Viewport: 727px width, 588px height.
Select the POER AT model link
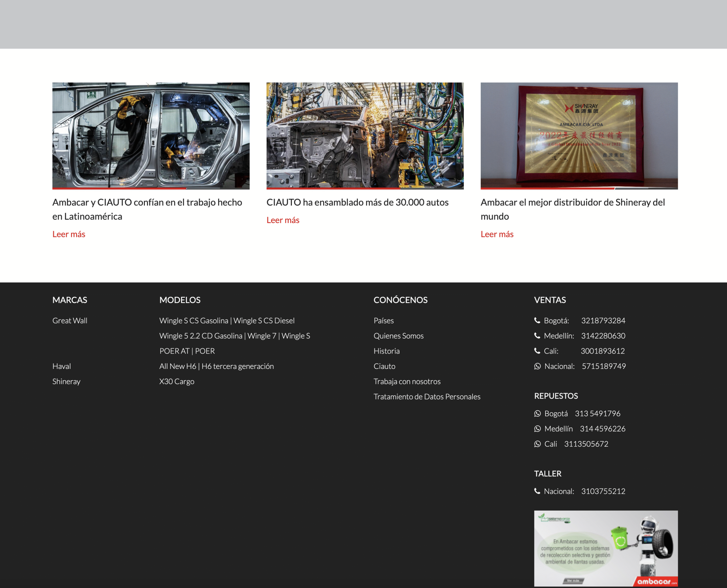coord(175,351)
